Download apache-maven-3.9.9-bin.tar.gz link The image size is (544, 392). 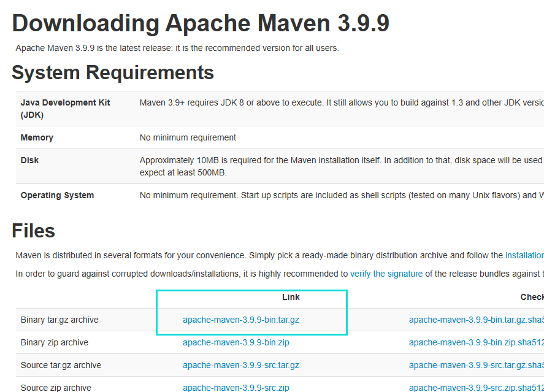pyautogui.click(x=241, y=320)
